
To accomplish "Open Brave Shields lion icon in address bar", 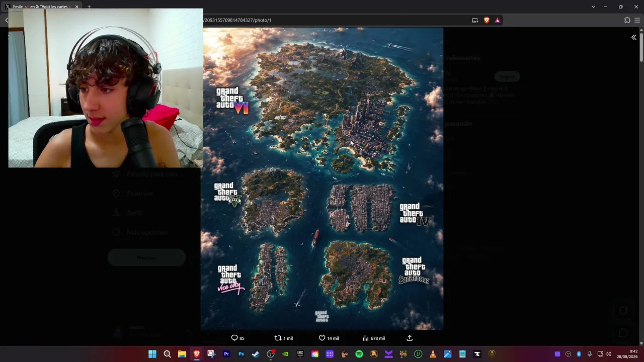I will click(487, 20).
